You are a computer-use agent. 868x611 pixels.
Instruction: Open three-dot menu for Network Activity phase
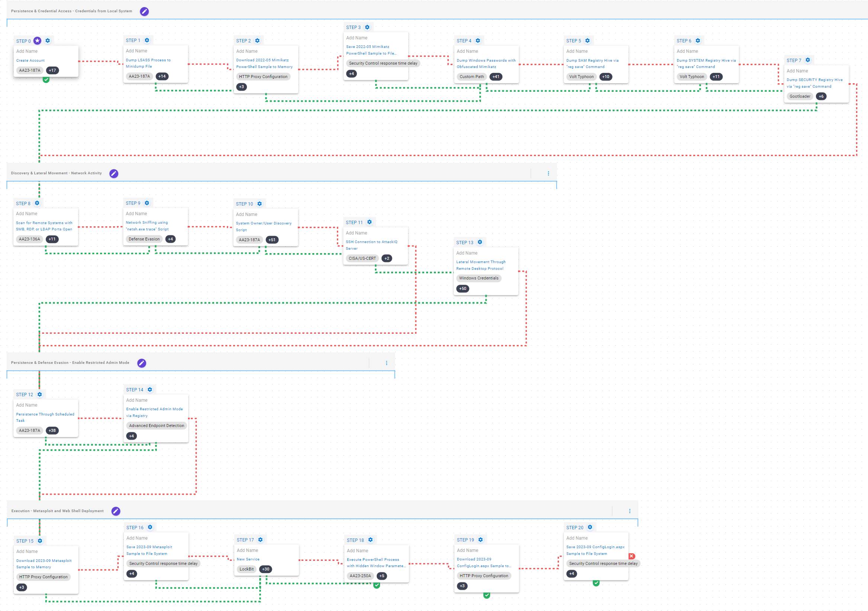click(x=548, y=174)
